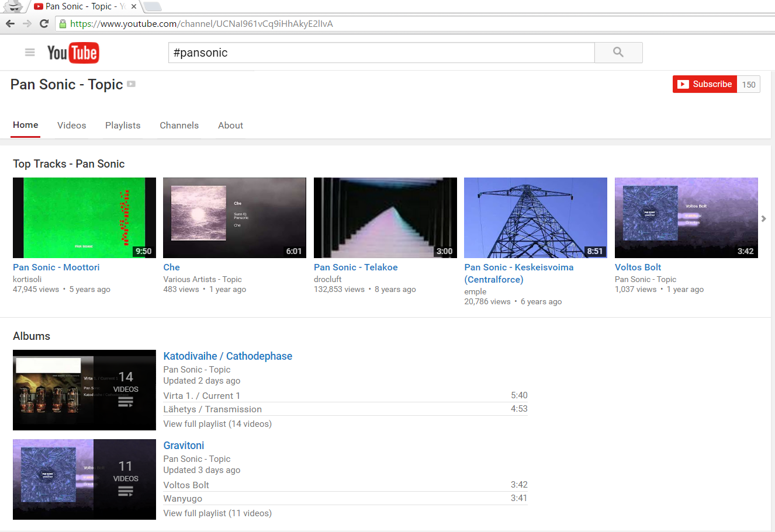Open the Gravitoni album title link

(184, 446)
